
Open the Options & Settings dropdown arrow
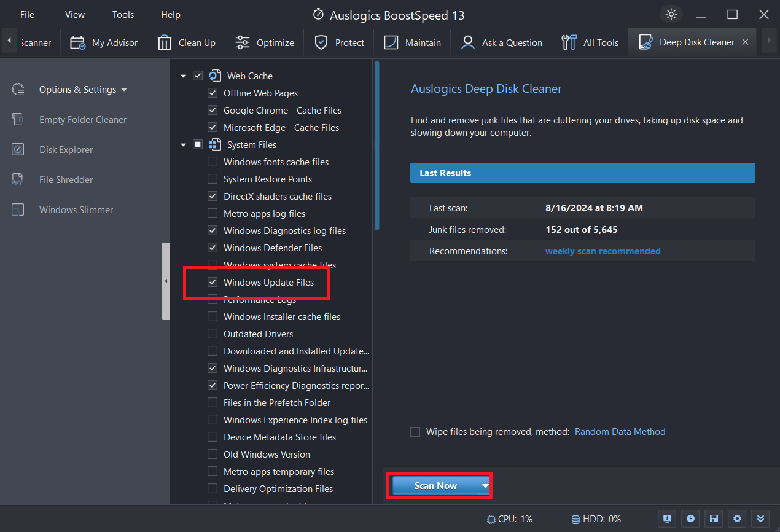(124, 90)
